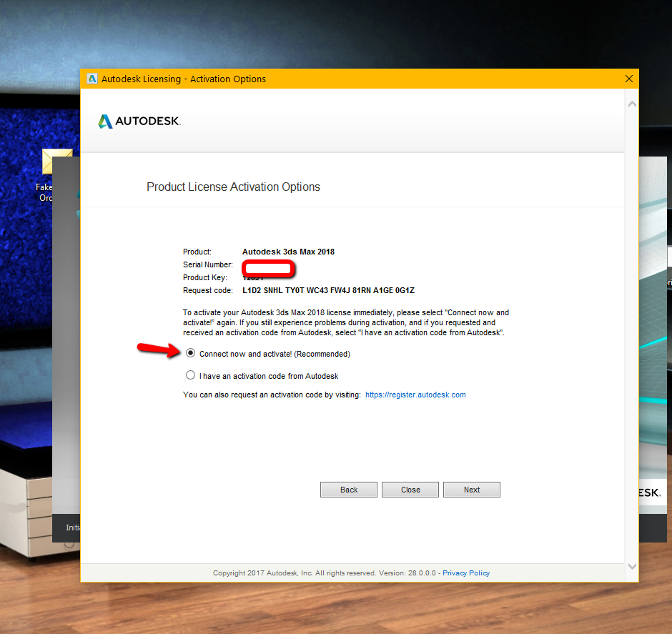This screenshot has width=672, height=634.
Task: Click the scrollbar down arrow
Action: 632,566
